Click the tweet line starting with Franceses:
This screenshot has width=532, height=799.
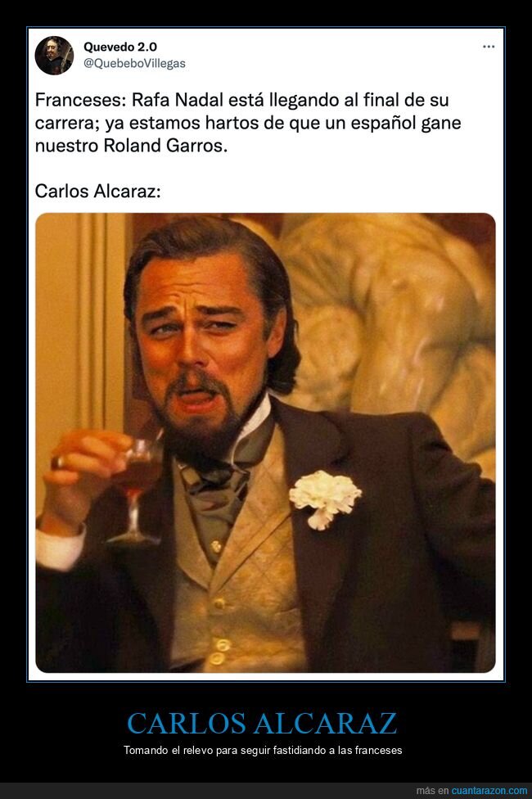(x=241, y=100)
